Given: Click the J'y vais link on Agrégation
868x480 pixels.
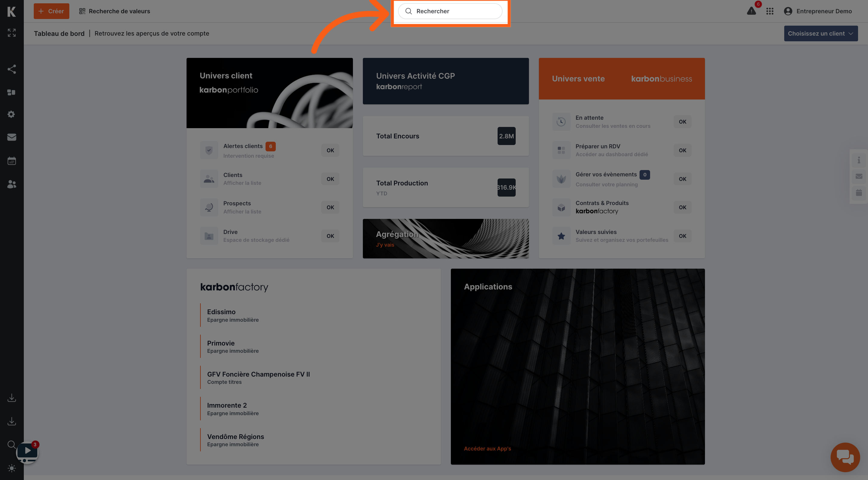Looking at the screenshot, I should pyautogui.click(x=385, y=245).
